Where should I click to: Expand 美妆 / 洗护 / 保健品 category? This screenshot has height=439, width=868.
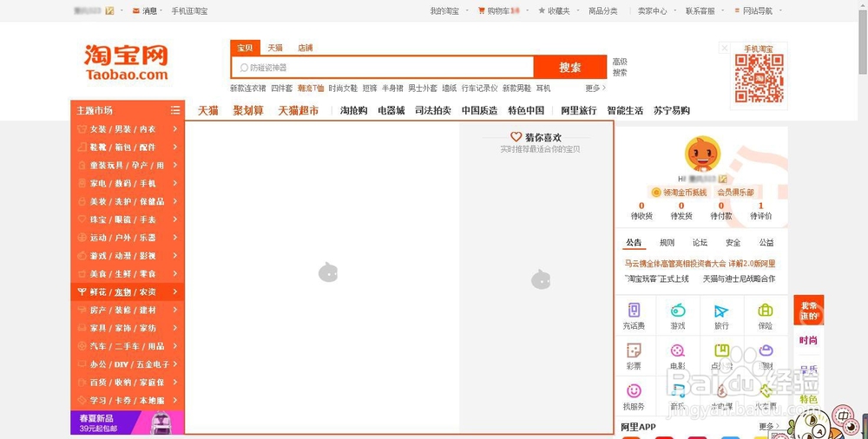pos(128,201)
